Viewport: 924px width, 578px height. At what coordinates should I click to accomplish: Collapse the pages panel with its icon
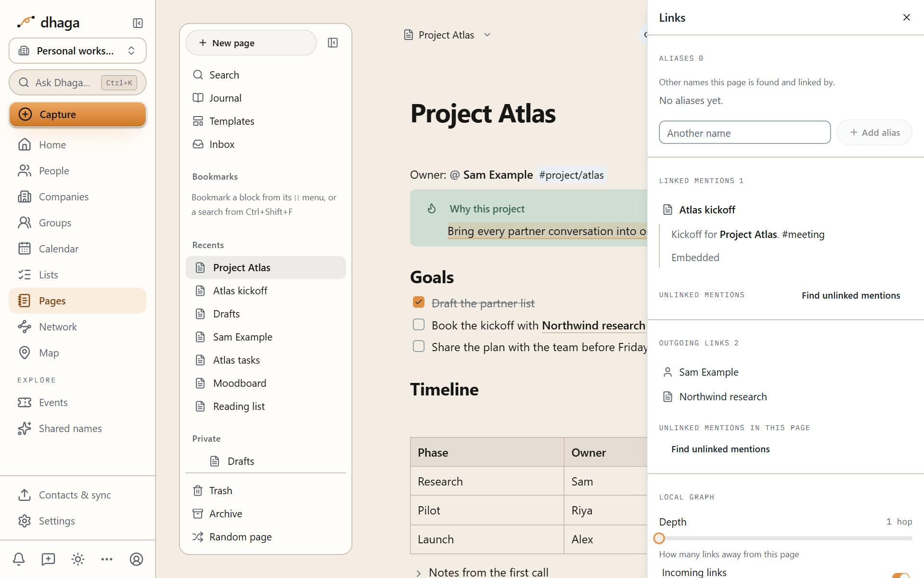point(333,43)
